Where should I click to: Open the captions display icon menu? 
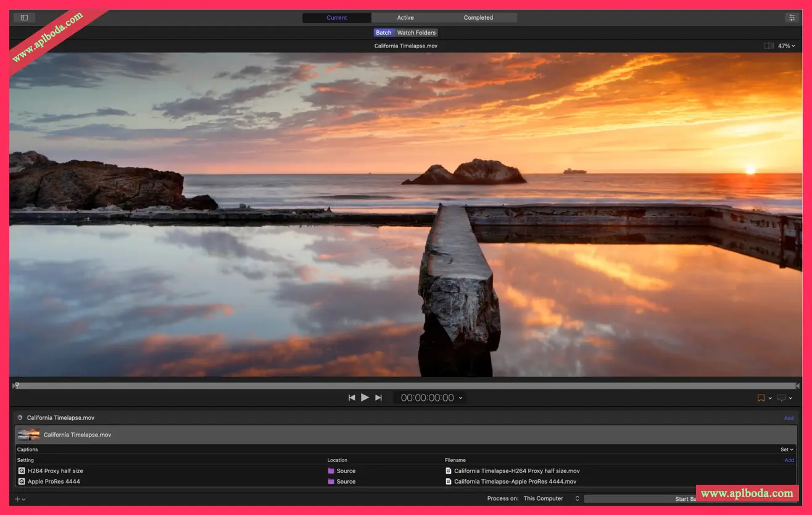[x=784, y=398]
